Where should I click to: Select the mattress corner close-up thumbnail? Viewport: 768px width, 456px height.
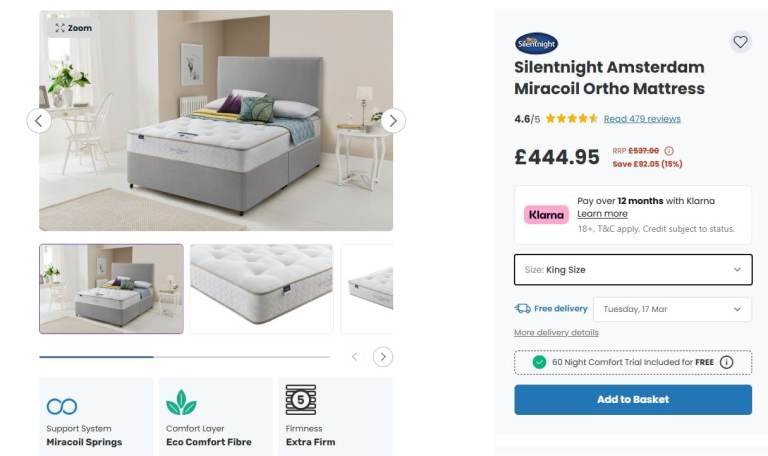(x=262, y=289)
